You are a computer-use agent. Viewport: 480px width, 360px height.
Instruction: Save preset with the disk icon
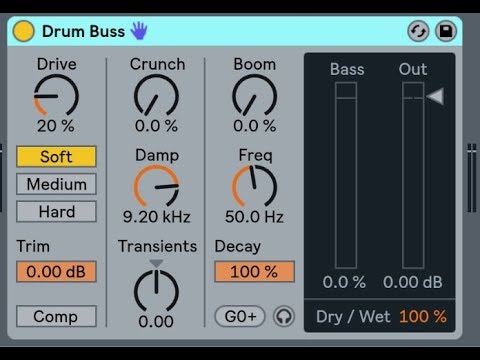click(x=446, y=32)
